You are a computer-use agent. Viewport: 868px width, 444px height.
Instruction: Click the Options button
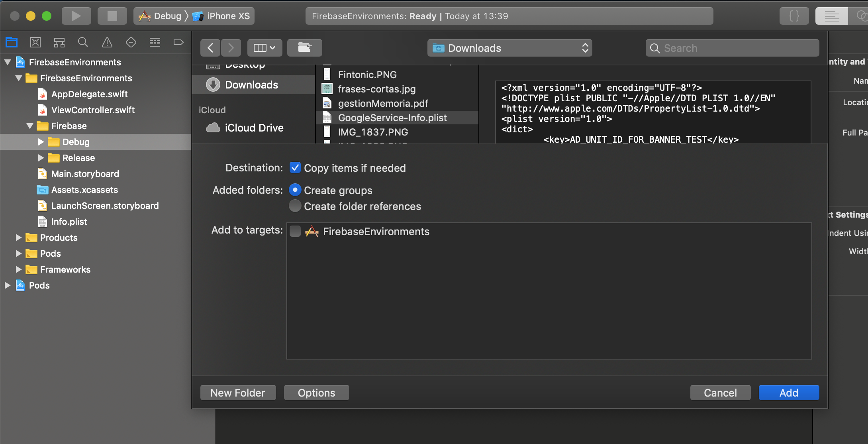[x=316, y=393]
